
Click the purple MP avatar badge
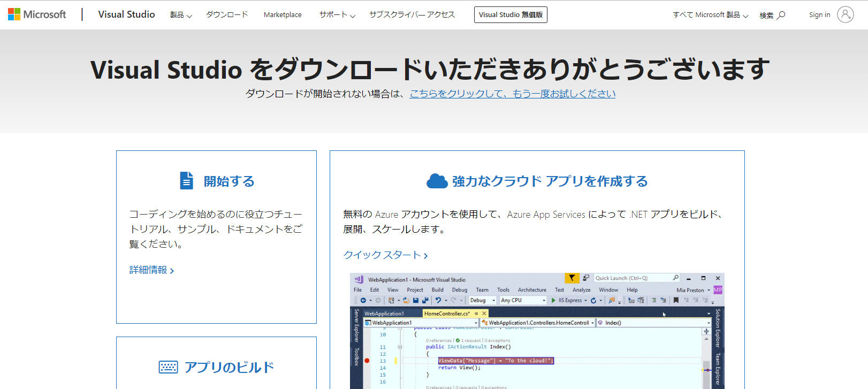pyautogui.click(x=718, y=290)
